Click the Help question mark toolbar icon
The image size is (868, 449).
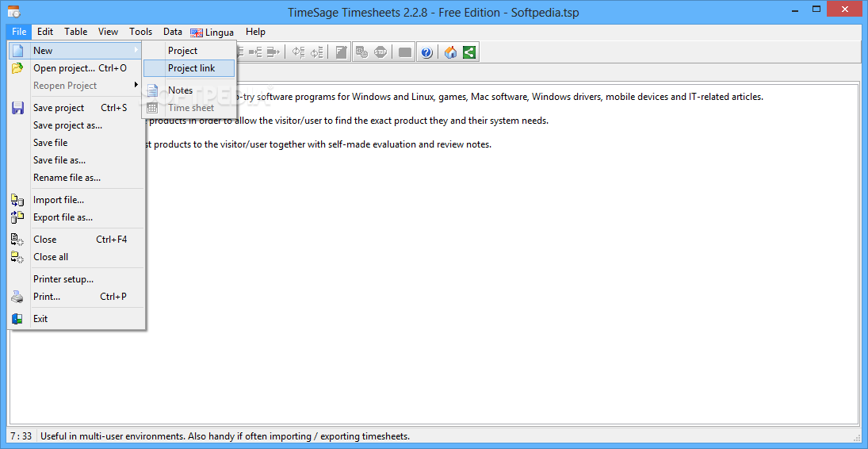coord(426,52)
